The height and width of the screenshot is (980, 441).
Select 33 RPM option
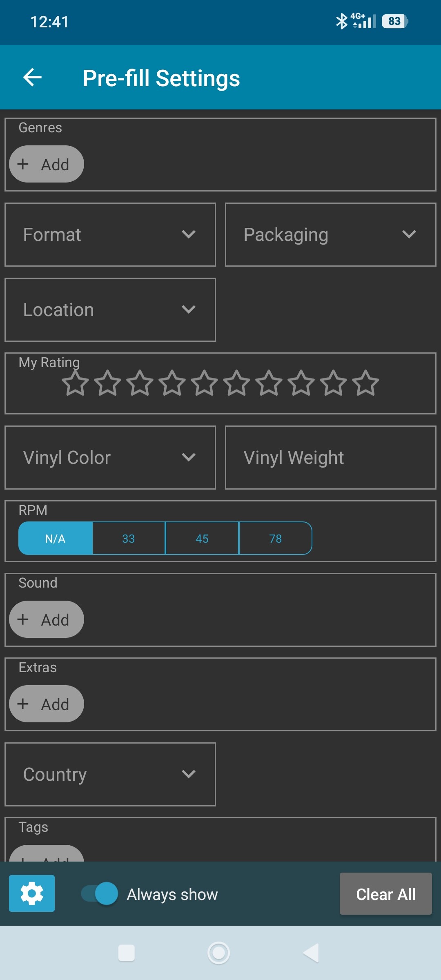pos(129,538)
